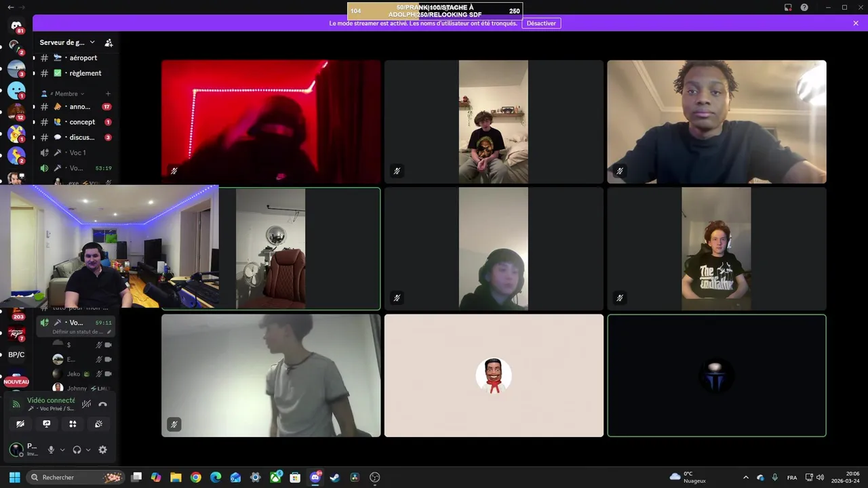Image resolution: width=868 pixels, height=488 pixels.
Task: Open Xbox app from the taskbar
Action: 275,477
